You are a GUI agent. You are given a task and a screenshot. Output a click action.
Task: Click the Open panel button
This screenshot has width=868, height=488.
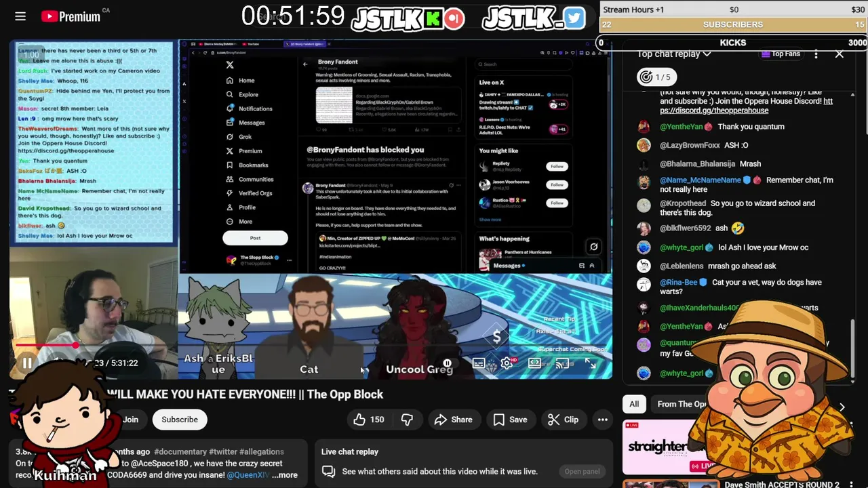tap(582, 471)
